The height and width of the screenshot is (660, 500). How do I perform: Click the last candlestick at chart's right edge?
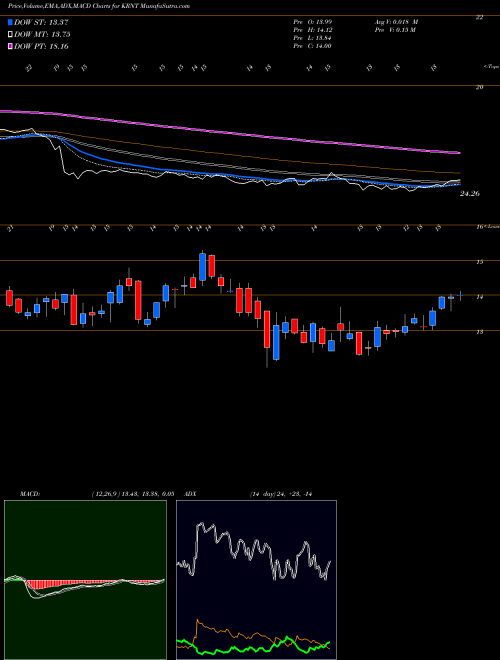(460, 295)
